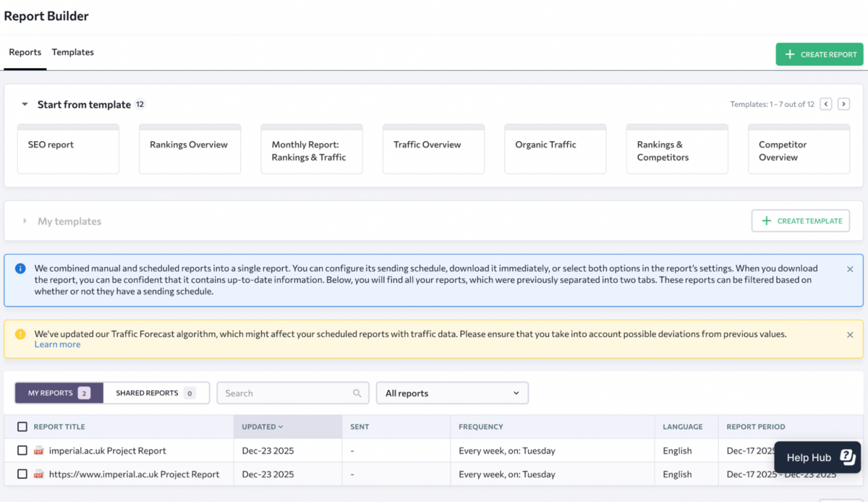Expand the My templates section

(x=25, y=221)
